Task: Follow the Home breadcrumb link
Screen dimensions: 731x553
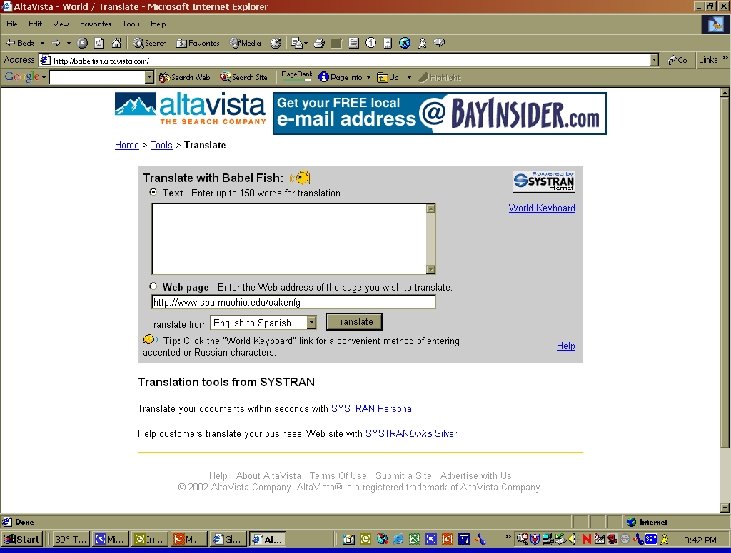Action: click(127, 145)
